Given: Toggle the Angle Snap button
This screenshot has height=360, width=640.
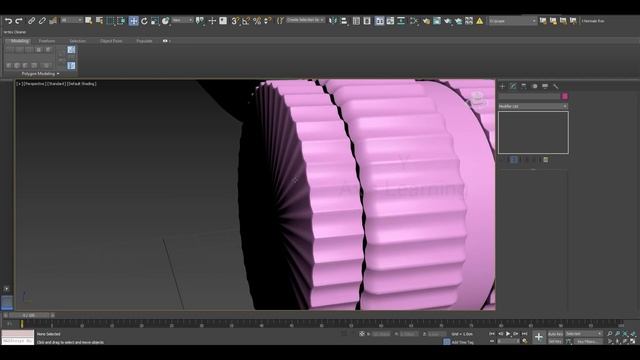Looking at the screenshot, I should click(x=246, y=21).
